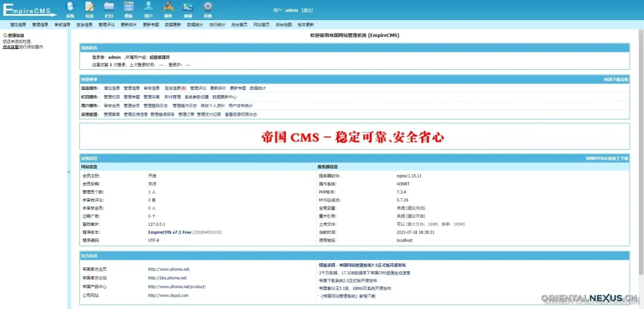
Task: Click the admin username in the header
Action: pyautogui.click(x=291, y=10)
